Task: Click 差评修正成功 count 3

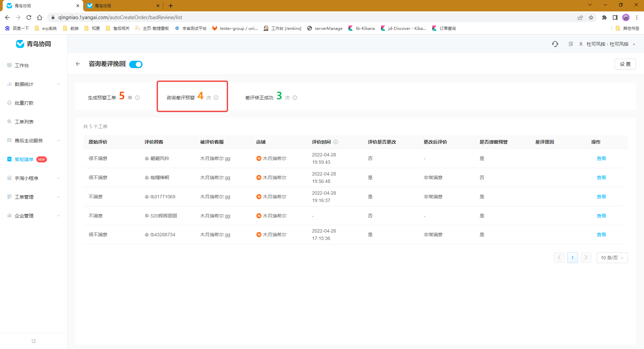Action: click(x=279, y=96)
